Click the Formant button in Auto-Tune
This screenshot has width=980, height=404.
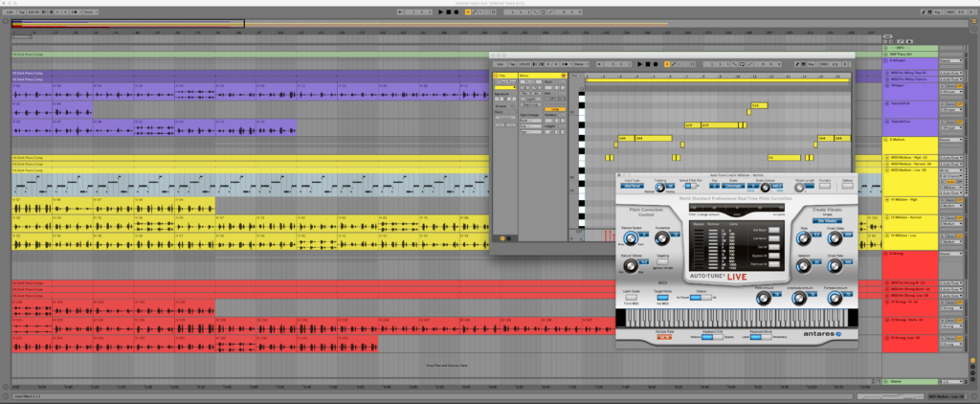click(x=825, y=186)
